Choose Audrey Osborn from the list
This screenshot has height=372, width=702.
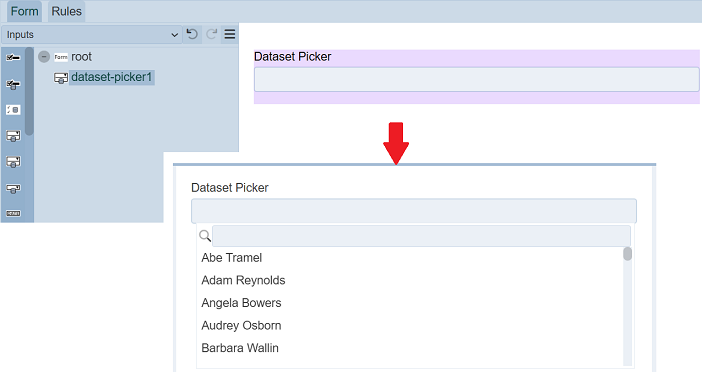point(241,325)
